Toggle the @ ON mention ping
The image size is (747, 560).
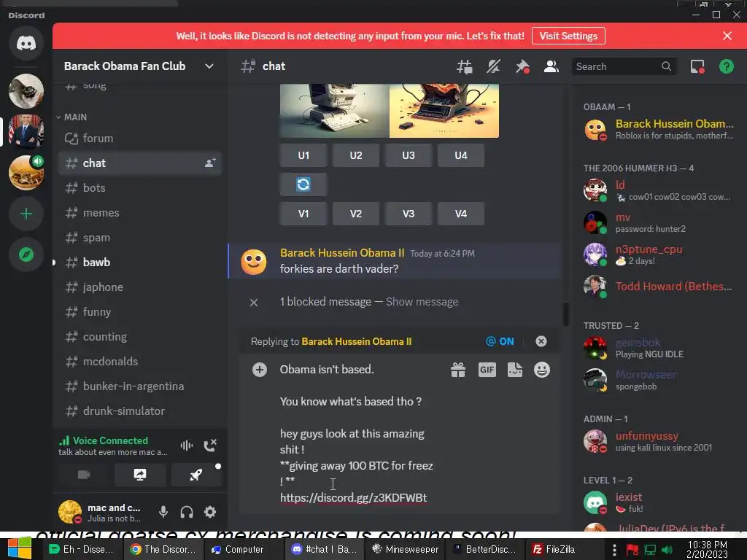point(500,341)
